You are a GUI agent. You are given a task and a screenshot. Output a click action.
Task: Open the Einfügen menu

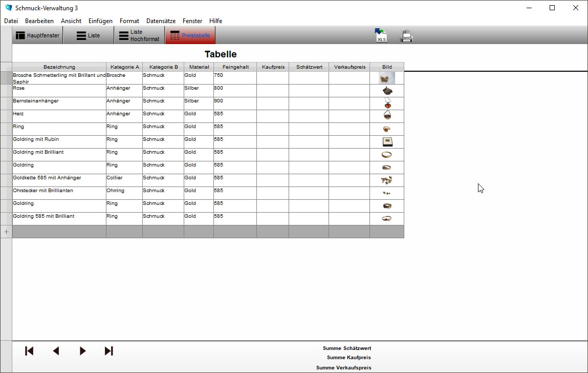(100, 21)
